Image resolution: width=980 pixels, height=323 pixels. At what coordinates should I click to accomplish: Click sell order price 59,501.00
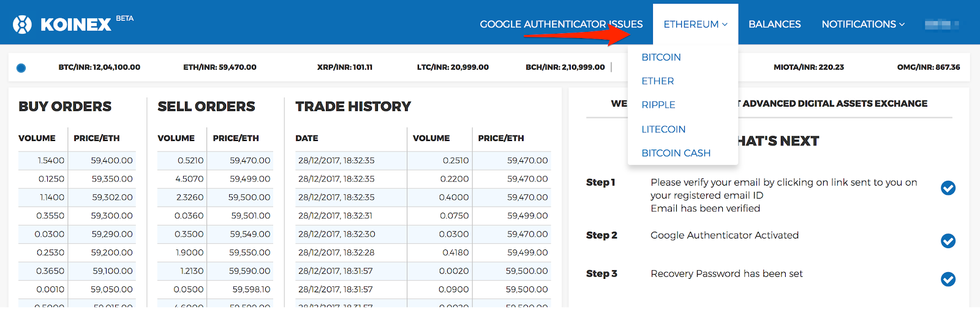[x=251, y=216]
